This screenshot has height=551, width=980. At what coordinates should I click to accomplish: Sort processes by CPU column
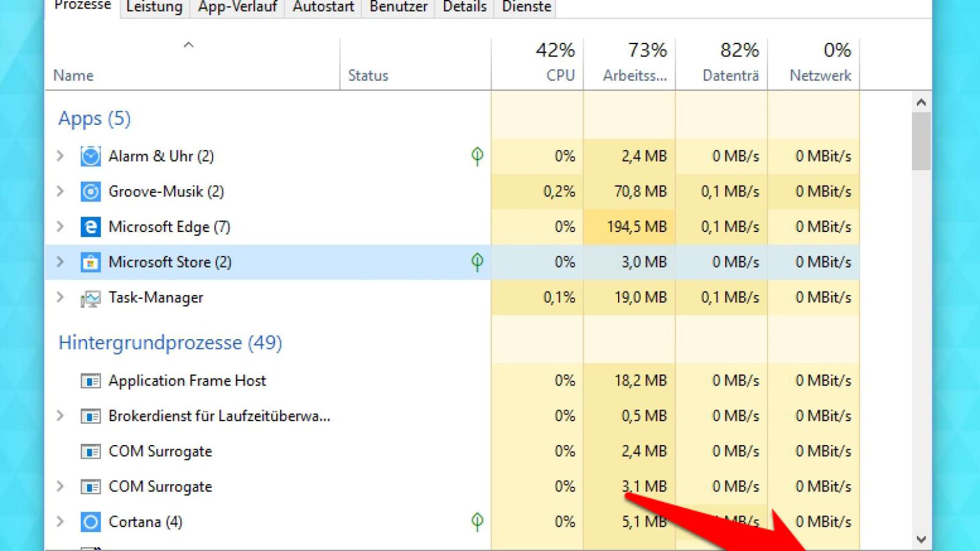[537, 64]
